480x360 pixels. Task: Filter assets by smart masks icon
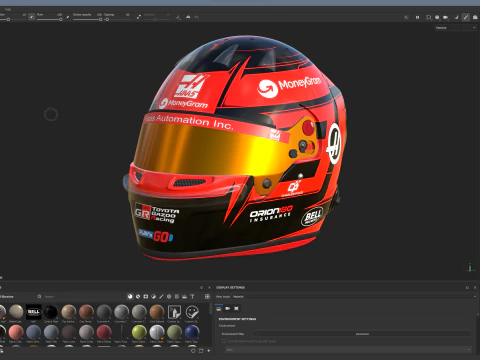click(x=146, y=296)
